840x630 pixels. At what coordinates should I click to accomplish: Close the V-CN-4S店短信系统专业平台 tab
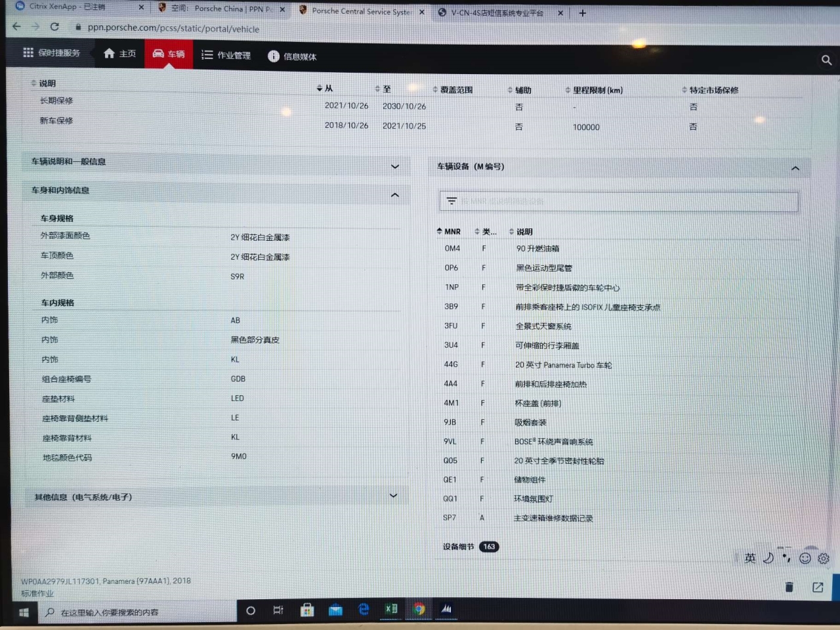click(560, 12)
